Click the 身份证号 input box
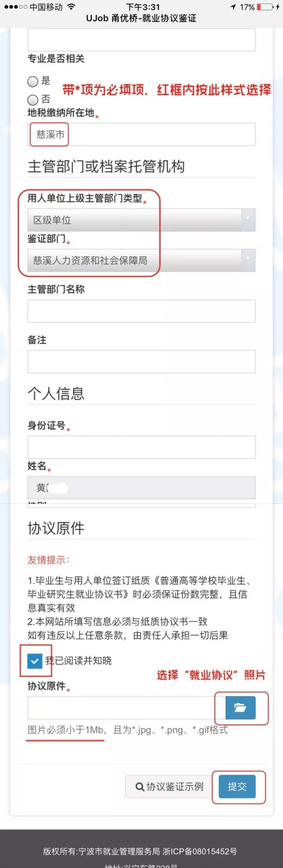The height and width of the screenshot is (868, 283). (141, 448)
